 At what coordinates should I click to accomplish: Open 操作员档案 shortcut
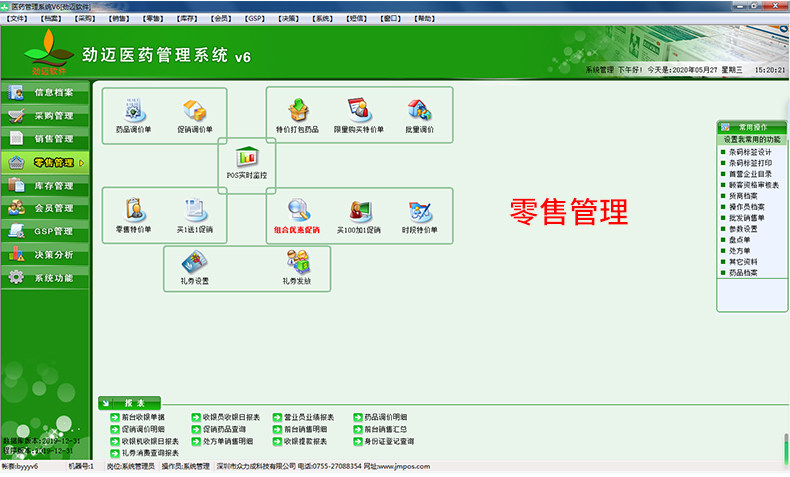[x=747, y=207]
